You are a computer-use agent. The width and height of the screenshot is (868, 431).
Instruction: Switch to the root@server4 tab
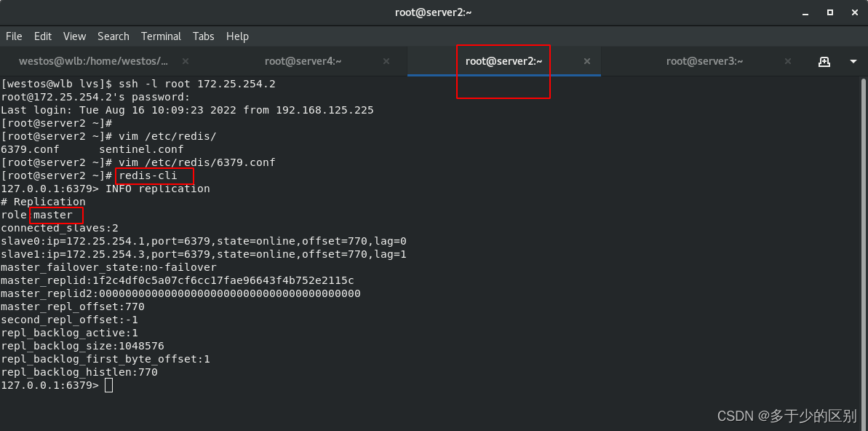pyautogui.click(x=303, y=61)
